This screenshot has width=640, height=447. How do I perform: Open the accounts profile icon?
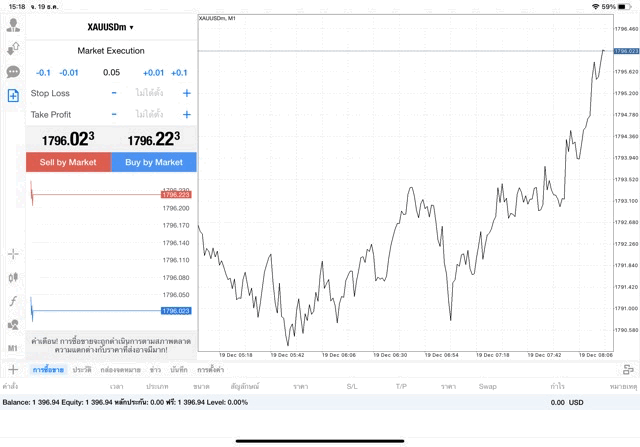click(x=13, y=25)
